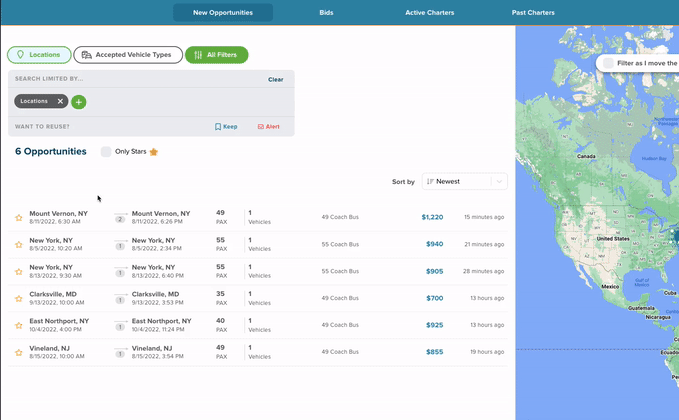Go to Active Charters tab

[430, 13]
